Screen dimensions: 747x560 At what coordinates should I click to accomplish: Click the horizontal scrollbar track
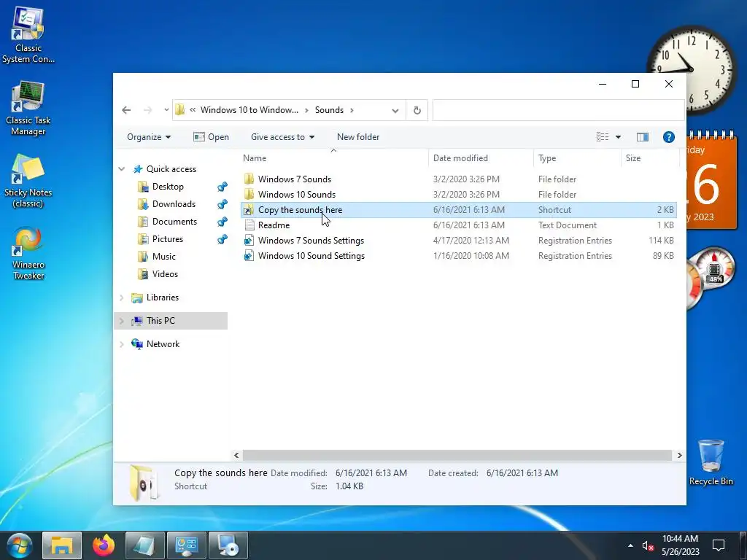(x=457, y=455)
